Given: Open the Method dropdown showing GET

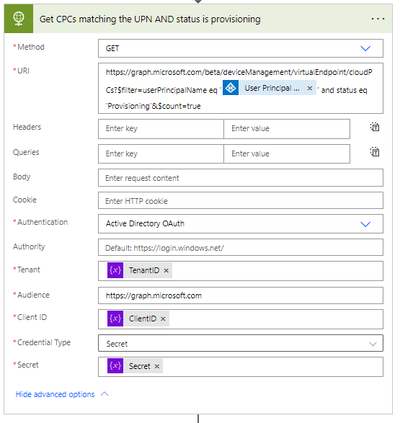Looking at the screenshot, I should tap(241, 48).
